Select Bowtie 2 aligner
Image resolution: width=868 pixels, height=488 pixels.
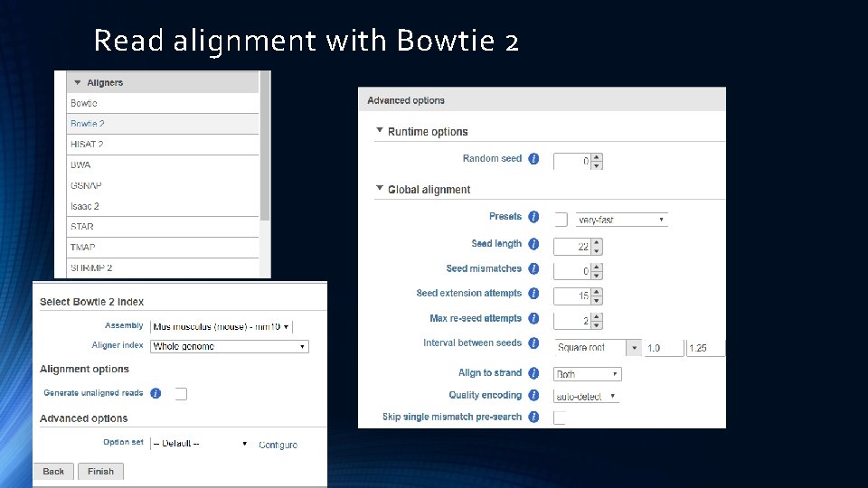pos(163,124)
